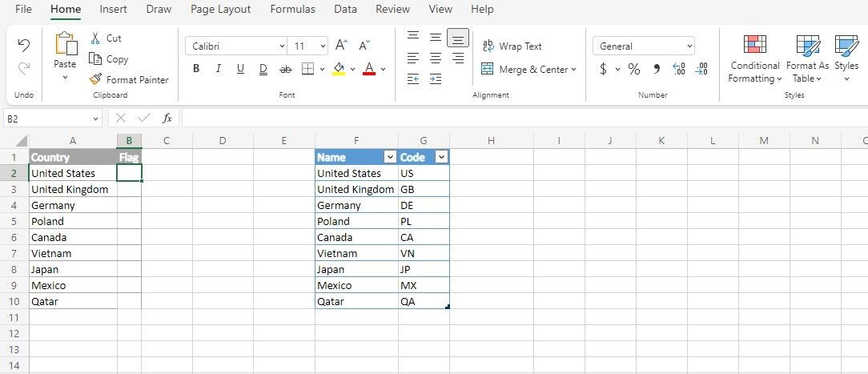Open the General number format dropdown
This screenshot has width=868, height=374.
coord(689,46)
